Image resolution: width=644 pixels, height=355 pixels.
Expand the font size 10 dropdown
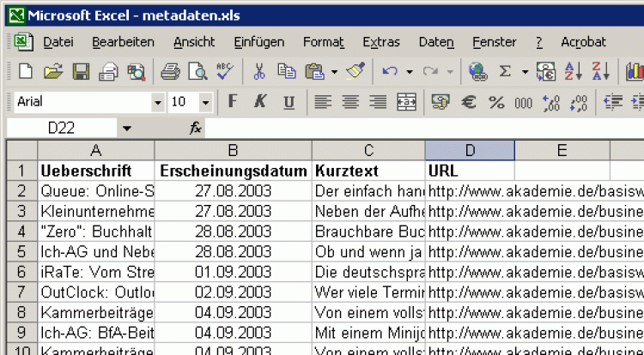point(205,102)
